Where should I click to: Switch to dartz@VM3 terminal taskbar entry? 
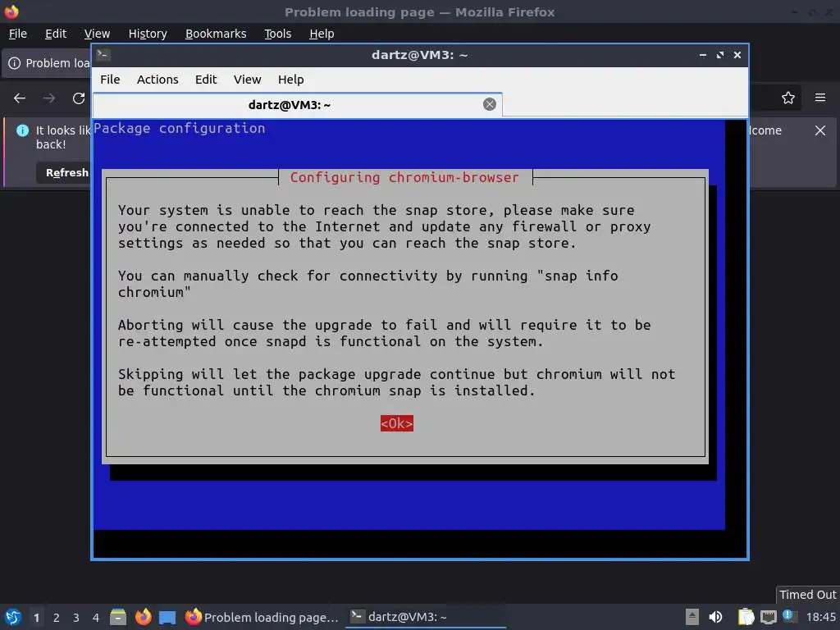tap(426, 617)
